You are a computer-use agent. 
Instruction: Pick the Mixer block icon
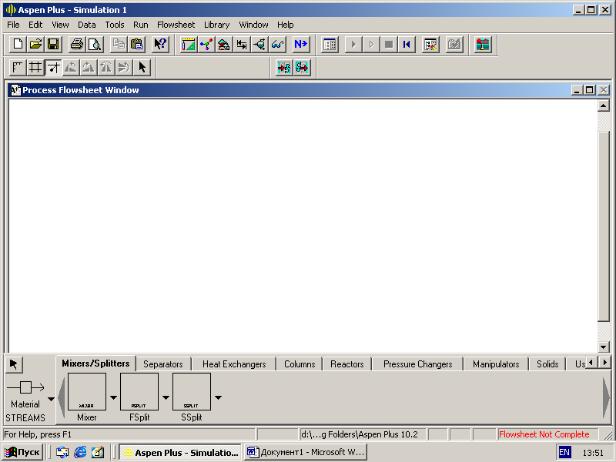point(87,392)
